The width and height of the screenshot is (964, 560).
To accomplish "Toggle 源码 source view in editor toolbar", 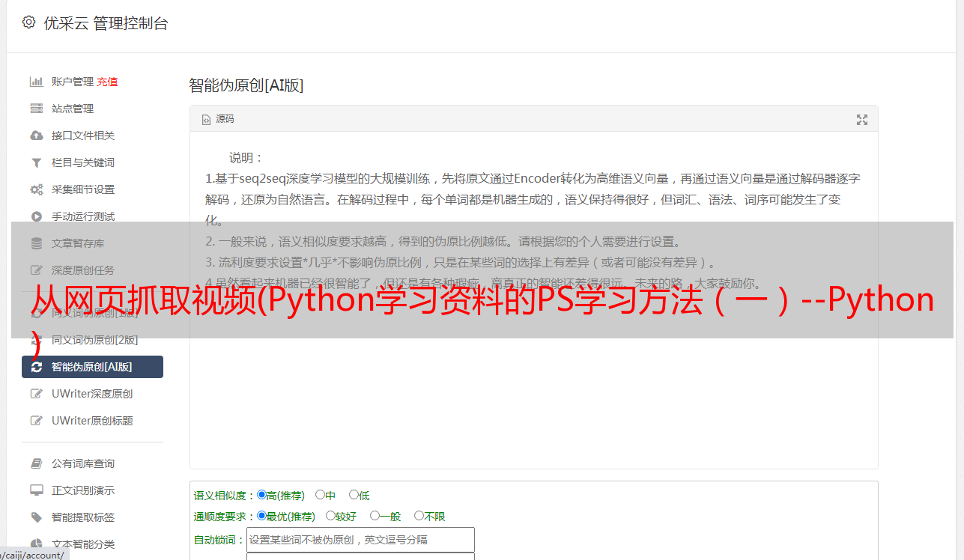I will pos(218,119).
